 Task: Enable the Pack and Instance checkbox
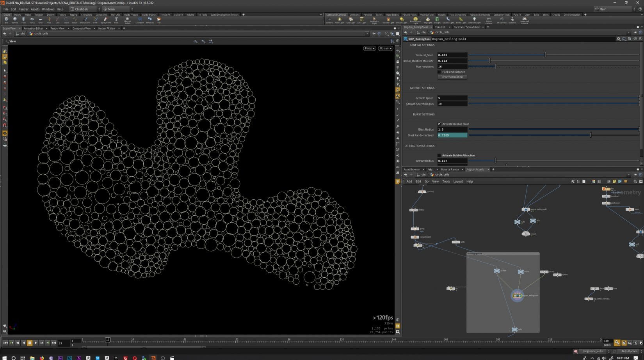point(439,72)
